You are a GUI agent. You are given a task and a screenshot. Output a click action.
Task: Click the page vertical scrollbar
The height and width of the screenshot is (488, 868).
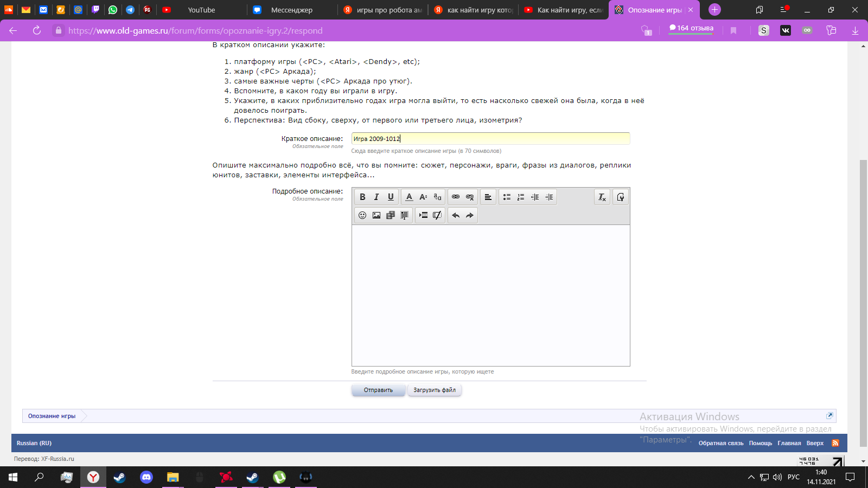(x=863, y=304)
